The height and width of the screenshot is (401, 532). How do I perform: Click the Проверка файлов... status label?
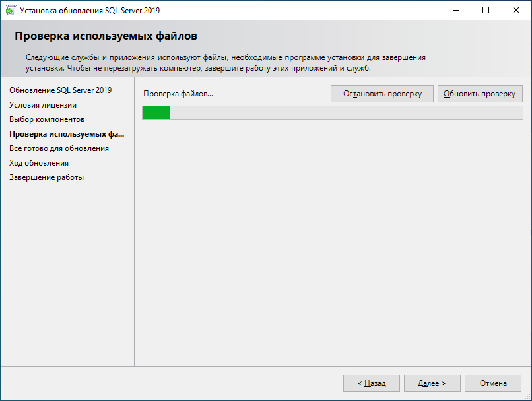pyautogui.click(x=178, y=94)
